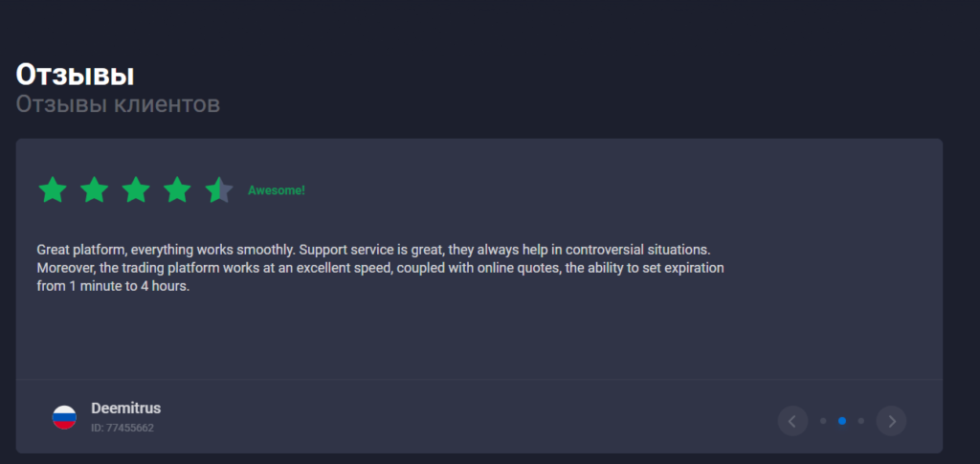Viewport: 980px width, 464px height.
Task: Click the review text starting Great platform
Action: (x=380, y=269)
